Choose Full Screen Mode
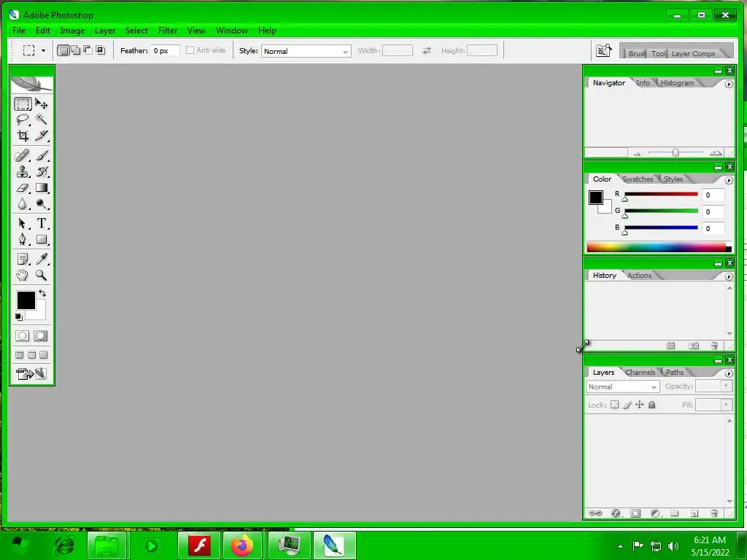This screenshot has width=747, height=560. click(44, 355)
